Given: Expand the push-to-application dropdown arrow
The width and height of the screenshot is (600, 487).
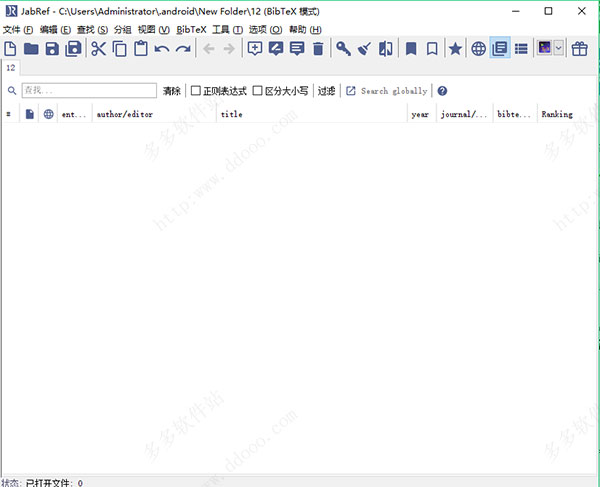Looking at the screenshot, I should 559,48.
